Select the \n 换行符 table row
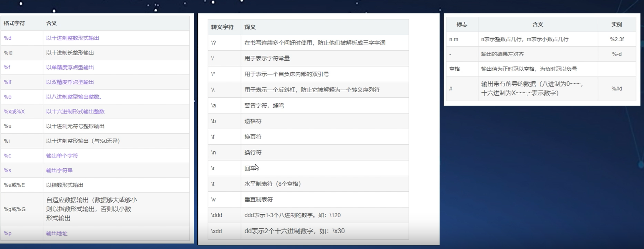 pyautogui.click(x=308, y=153)
